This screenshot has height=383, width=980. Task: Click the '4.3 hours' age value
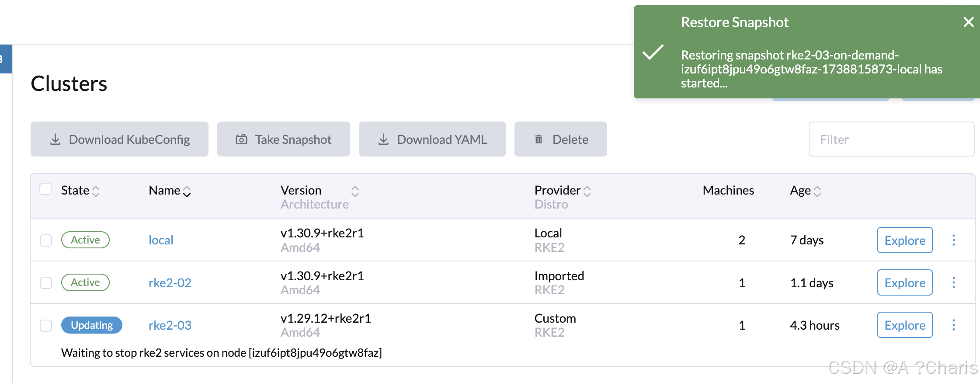coord(815,325)
